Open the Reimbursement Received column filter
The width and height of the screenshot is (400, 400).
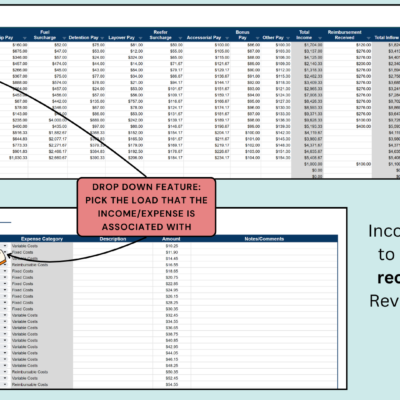click(368, 38)
